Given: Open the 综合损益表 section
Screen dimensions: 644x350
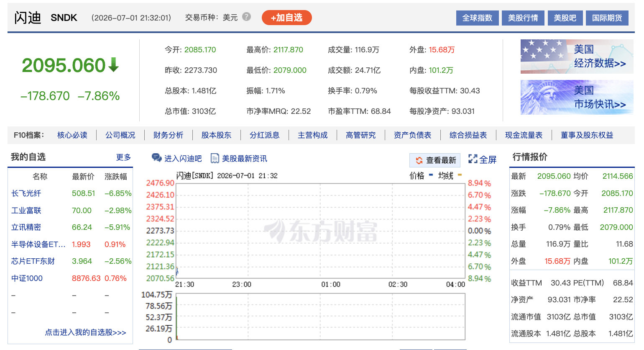Looking at the screenshot, I should 468,135.
